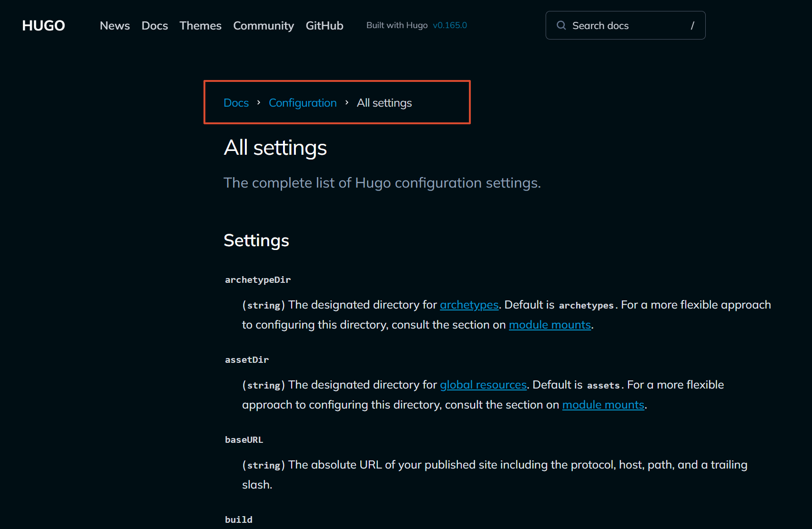
Task: Click the HUGO logo
Action: coord(43,26)
